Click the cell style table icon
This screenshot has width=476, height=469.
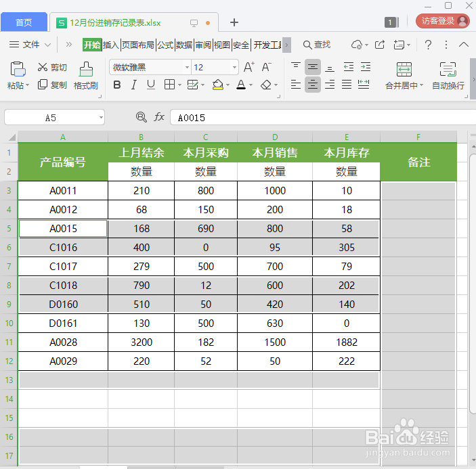(x=193, y=85)
